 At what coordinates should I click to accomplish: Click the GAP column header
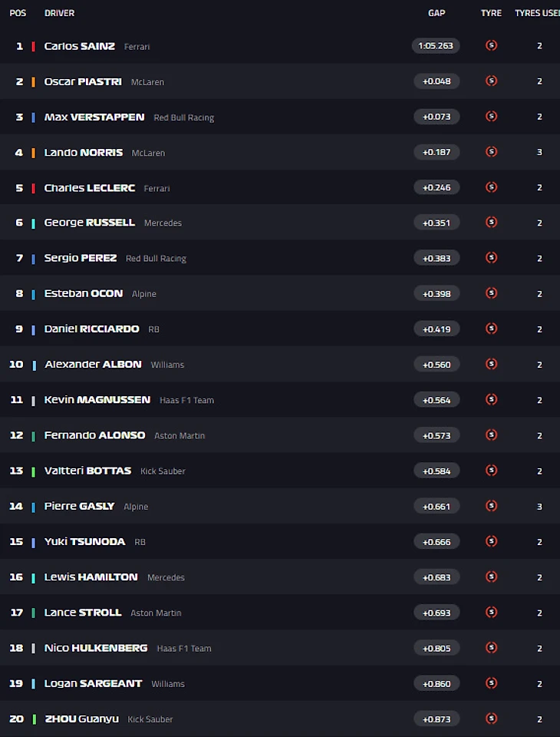[436, 13]
